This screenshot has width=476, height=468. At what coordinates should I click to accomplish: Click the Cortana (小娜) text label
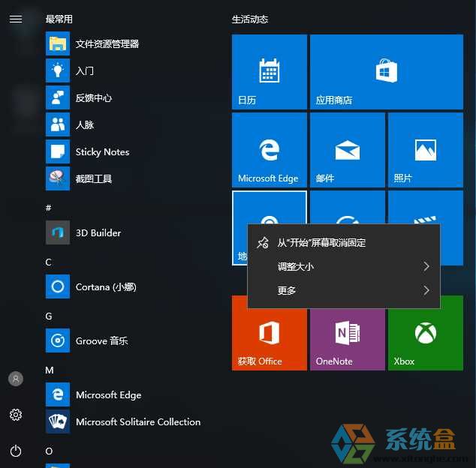pos(106,286)
